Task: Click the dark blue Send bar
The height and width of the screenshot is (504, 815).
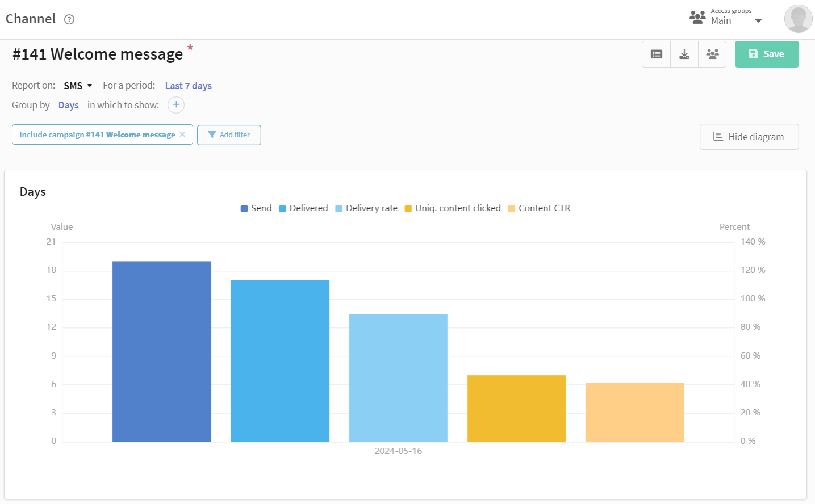Action: point(162,351)
